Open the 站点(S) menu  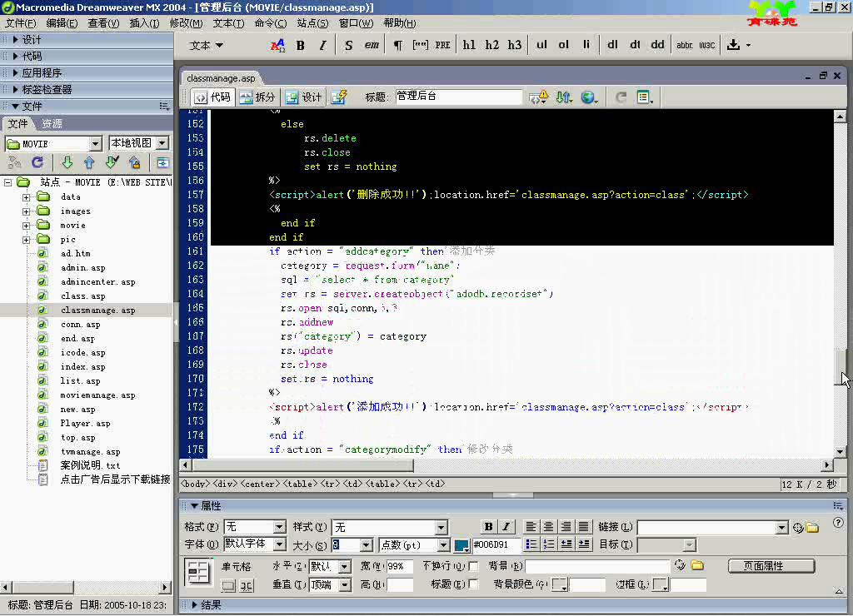[313, 23]
